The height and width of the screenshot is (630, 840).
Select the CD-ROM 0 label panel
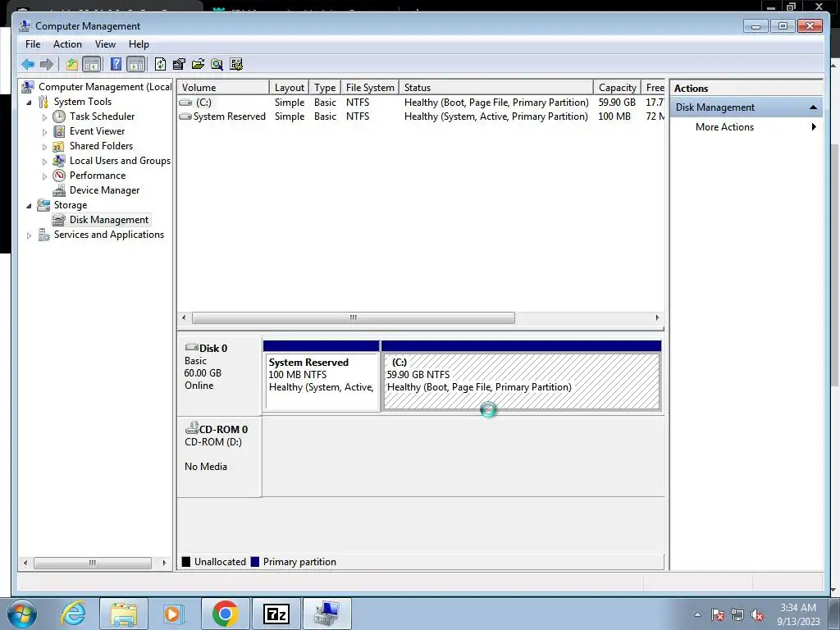[219, 457]
